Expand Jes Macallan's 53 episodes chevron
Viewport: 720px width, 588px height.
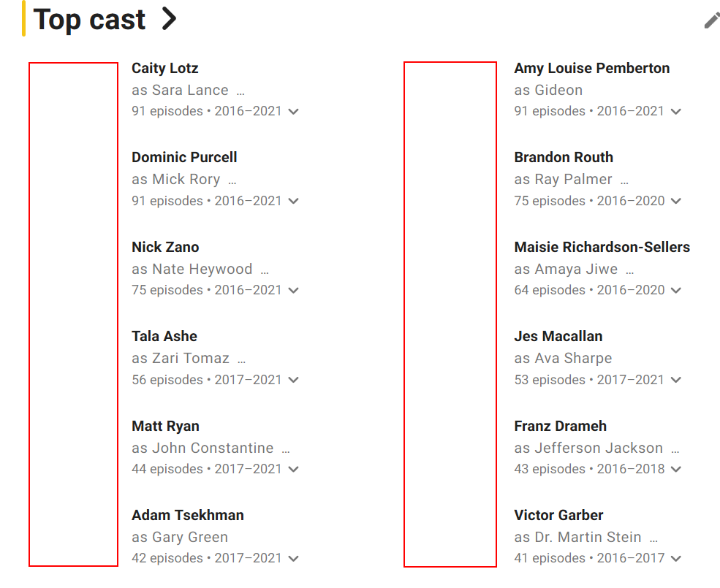coord(675,380)
